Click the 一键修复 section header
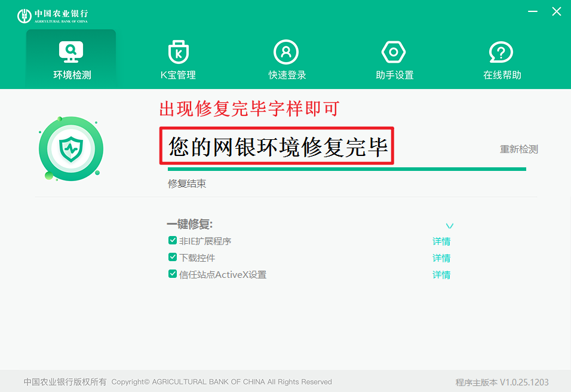This screenshot has width=571, height=392. click(x=190, y=225)
